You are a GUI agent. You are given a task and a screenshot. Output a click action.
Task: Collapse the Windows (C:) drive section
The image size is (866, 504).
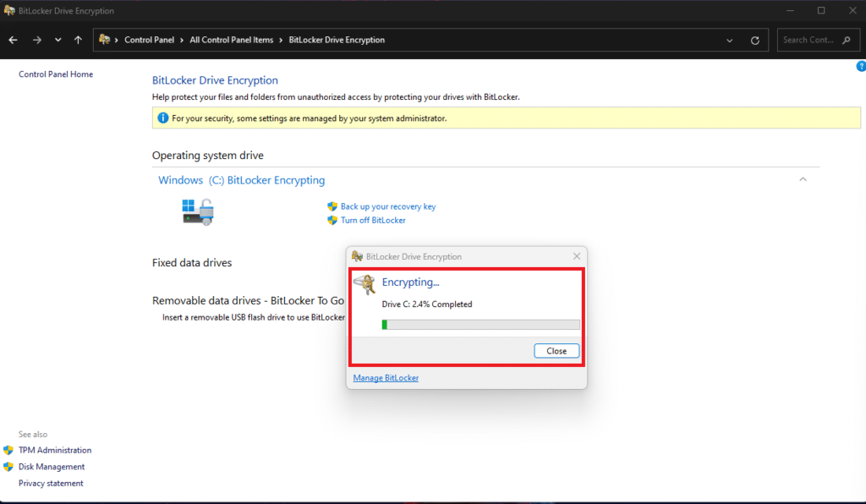tap(803, 179)
